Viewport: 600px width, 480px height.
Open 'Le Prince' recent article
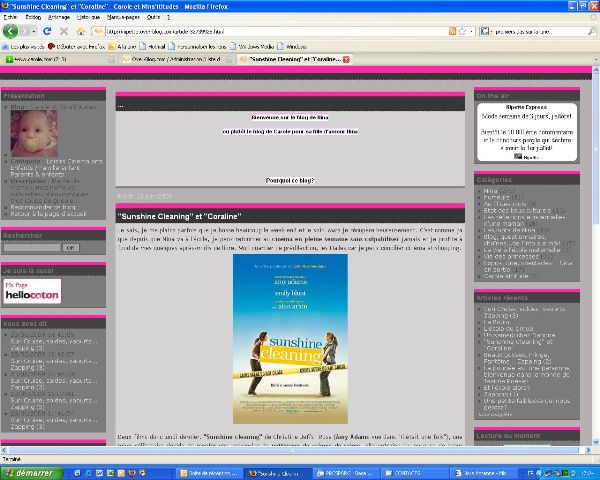[496, 322]
